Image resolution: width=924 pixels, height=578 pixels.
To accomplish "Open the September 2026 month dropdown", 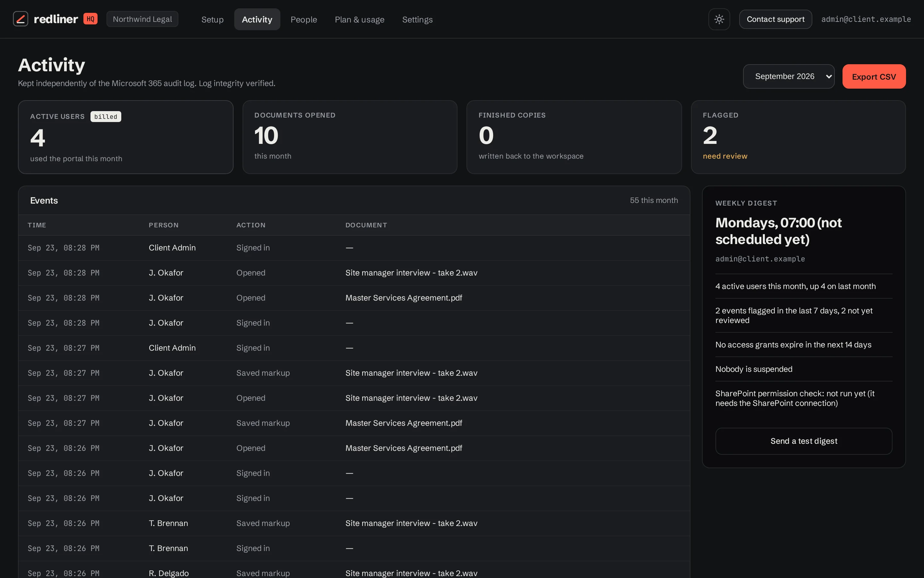I will click(x=789, y=76).
